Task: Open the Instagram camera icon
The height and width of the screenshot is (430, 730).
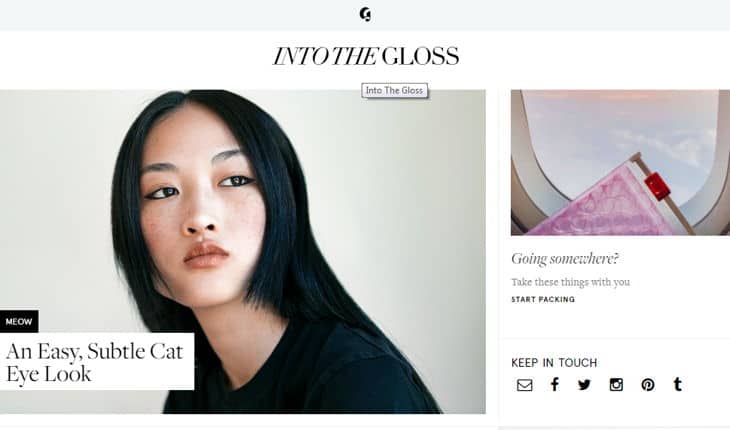Action: click(x=616, y=384)
